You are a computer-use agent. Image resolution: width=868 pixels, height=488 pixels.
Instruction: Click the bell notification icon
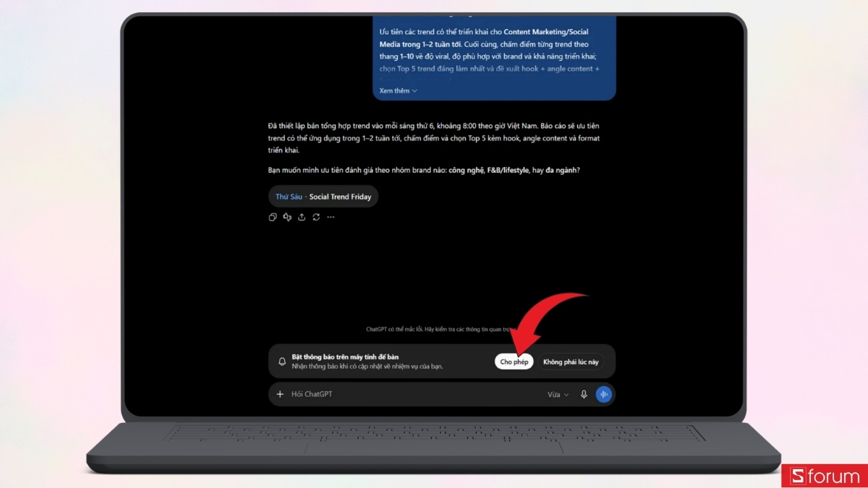[282, 361]
